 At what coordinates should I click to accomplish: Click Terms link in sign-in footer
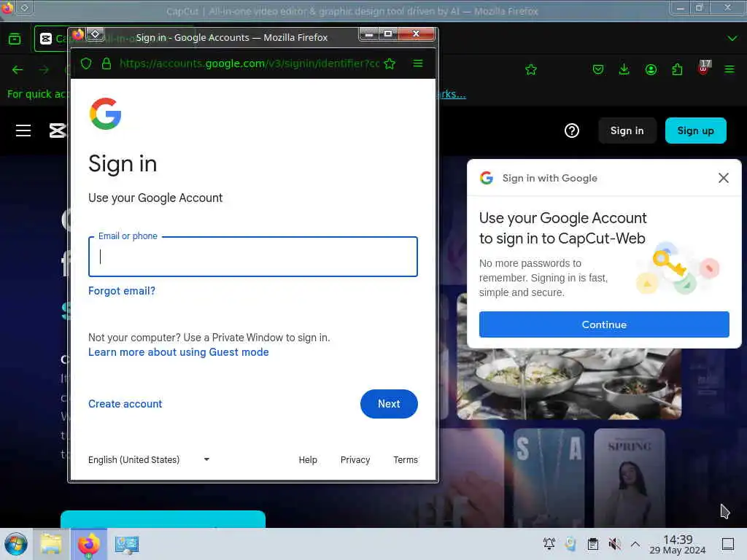click(406, 459)
